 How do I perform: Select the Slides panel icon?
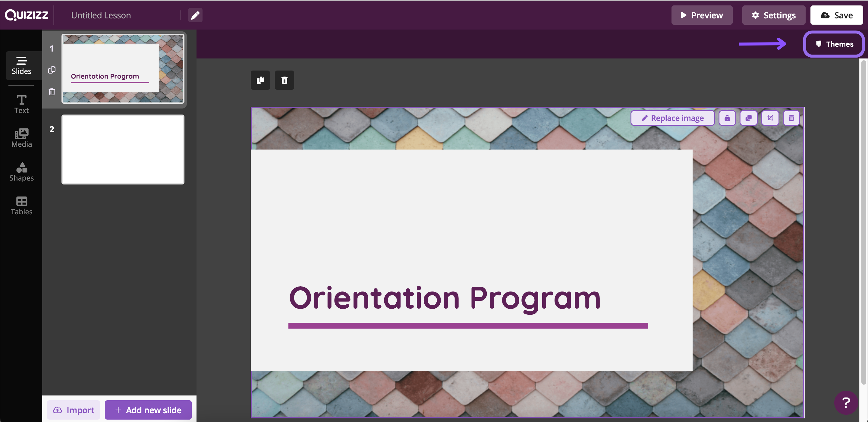[22, 65]
